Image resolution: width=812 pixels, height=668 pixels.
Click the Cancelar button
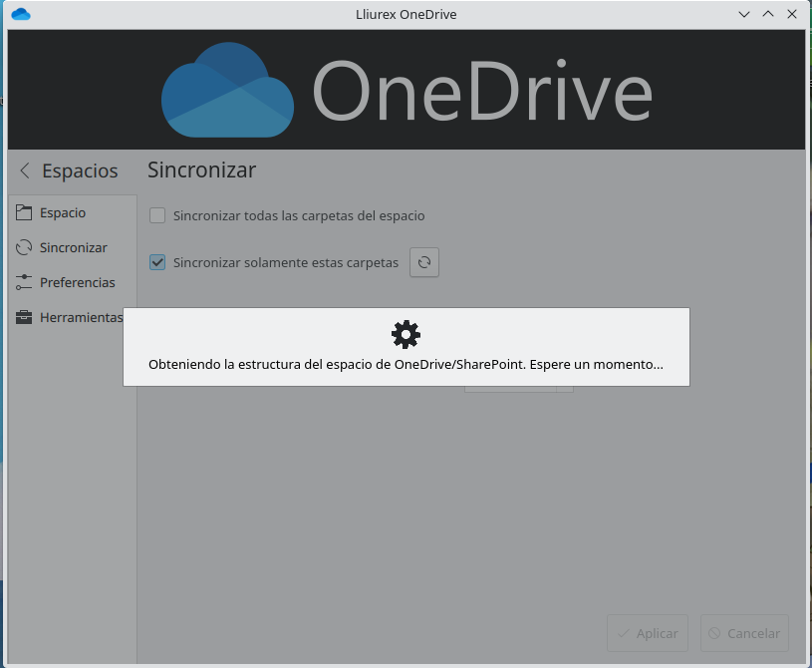[x=745, y=633]
